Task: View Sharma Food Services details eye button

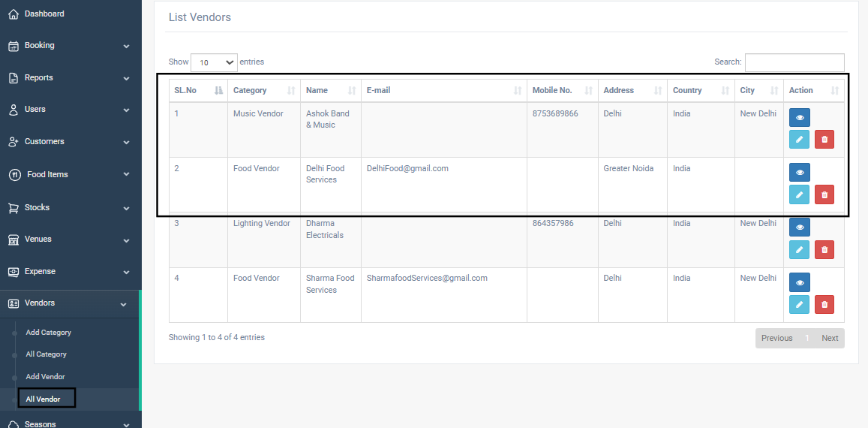Action: click(800, 282)
